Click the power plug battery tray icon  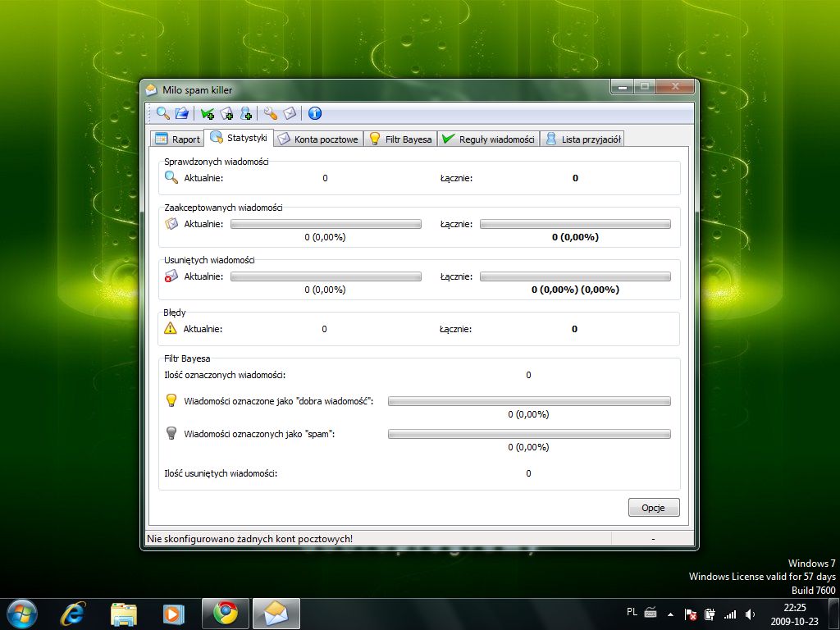(x=710, y=614)
